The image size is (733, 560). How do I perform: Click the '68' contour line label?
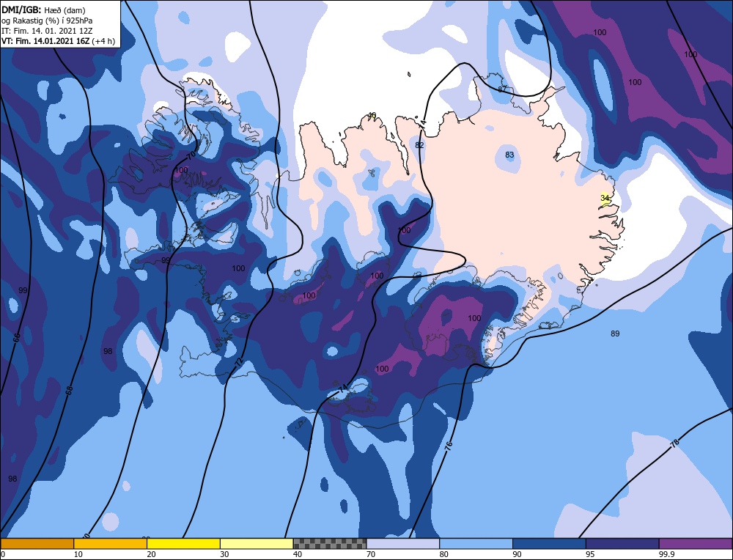(69, 391)
